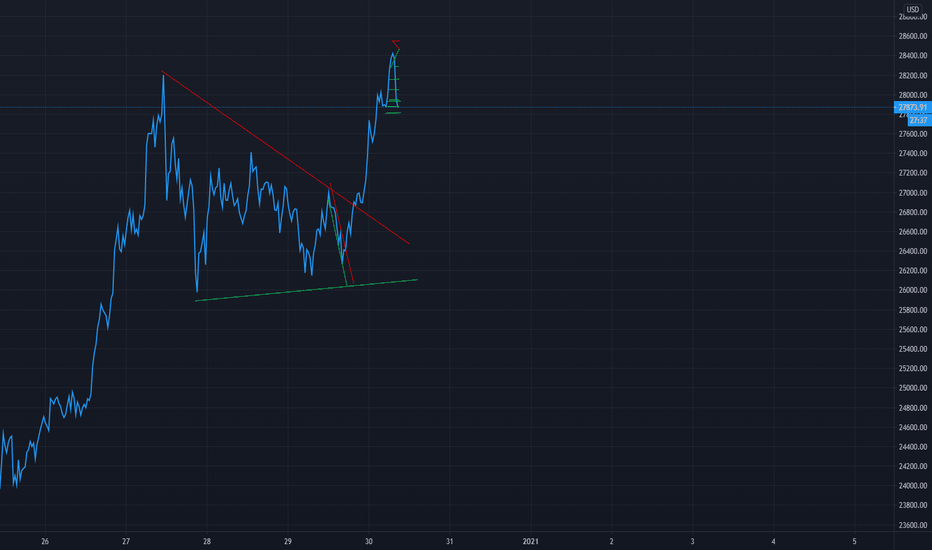
Task: Click date 3 on the time axis
Action: pyautogui.click(x=692, y=541)
